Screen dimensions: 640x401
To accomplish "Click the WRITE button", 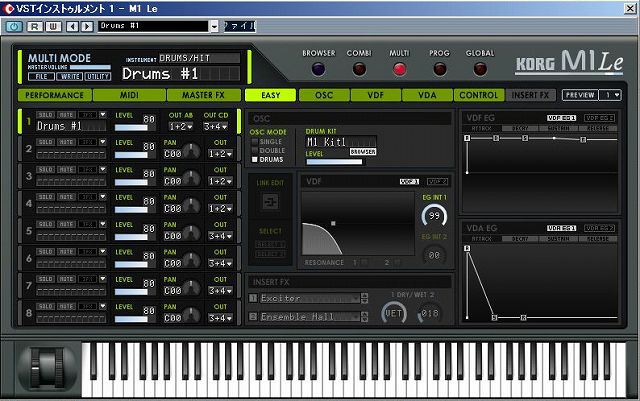I will point(70,76).
